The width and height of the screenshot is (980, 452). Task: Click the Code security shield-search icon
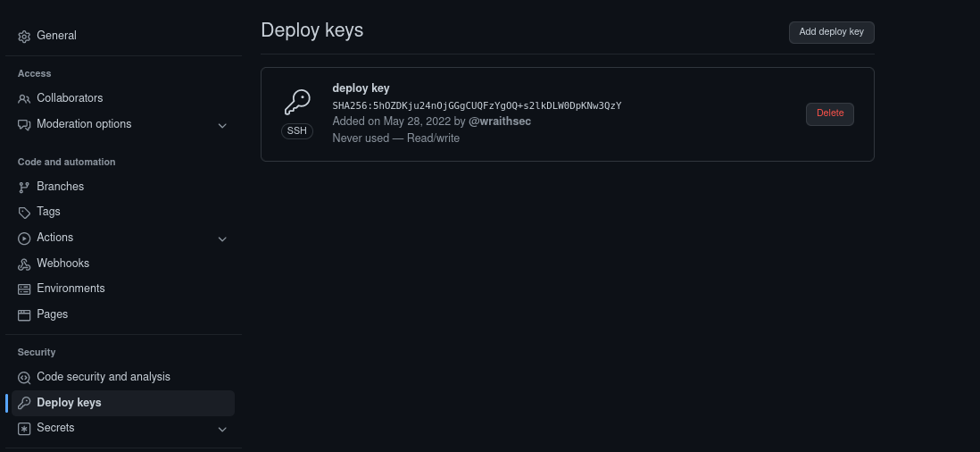pyautogui.click(x=24, y=378)
